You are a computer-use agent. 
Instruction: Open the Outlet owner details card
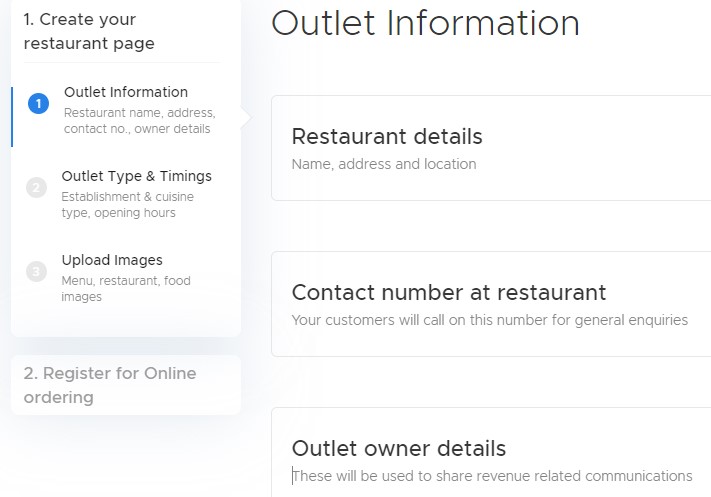491,452
